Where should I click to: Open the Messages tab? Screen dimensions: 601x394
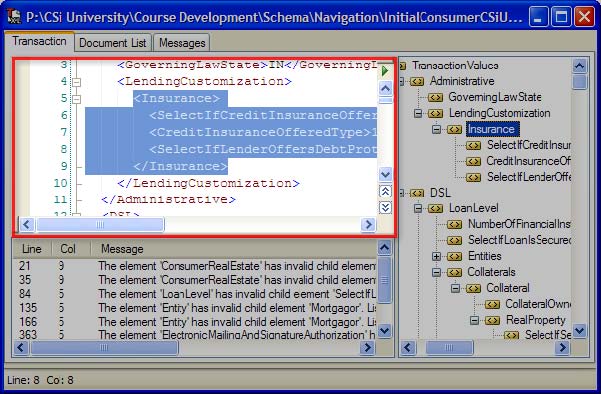click(x=182, y=43)
